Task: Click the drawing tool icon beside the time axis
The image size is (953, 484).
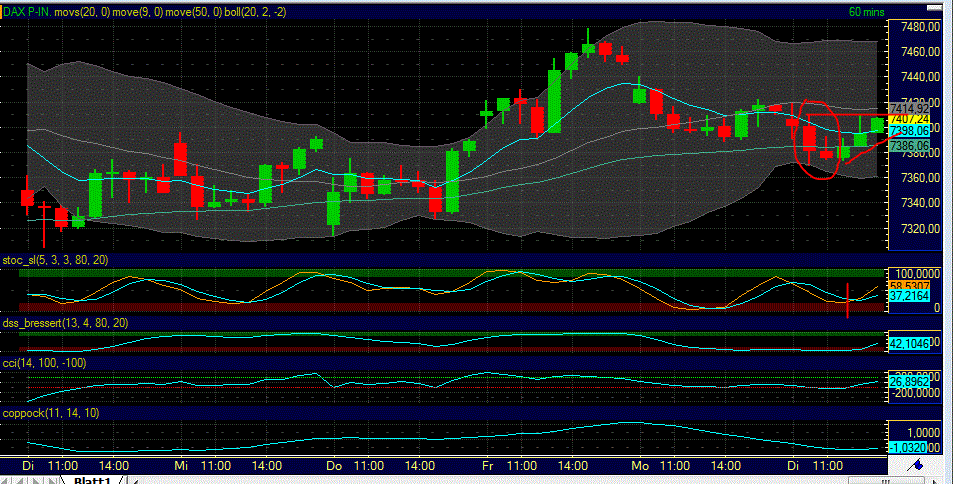Action: click(915, 465)
